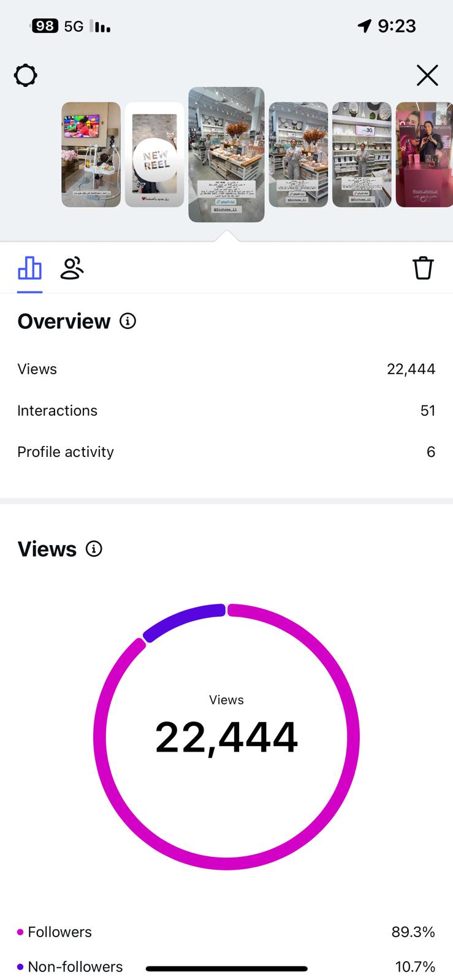The image size is (453, 980).
Task: Tap the info icon next to Overview
Action: pos(128,321)
